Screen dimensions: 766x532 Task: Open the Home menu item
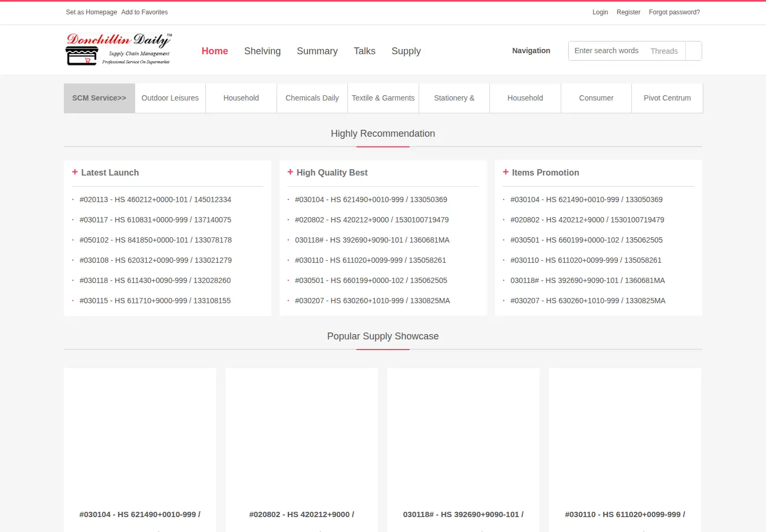215,51
